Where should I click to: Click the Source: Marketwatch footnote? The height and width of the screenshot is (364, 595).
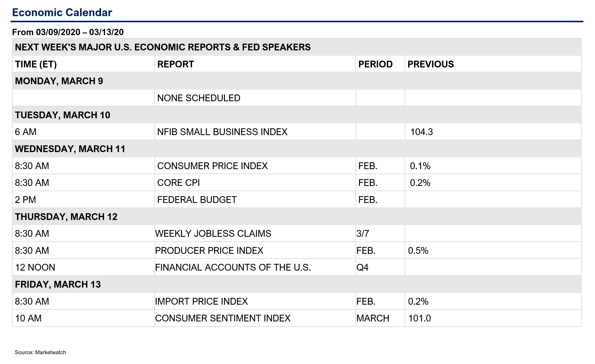(40, 352)
